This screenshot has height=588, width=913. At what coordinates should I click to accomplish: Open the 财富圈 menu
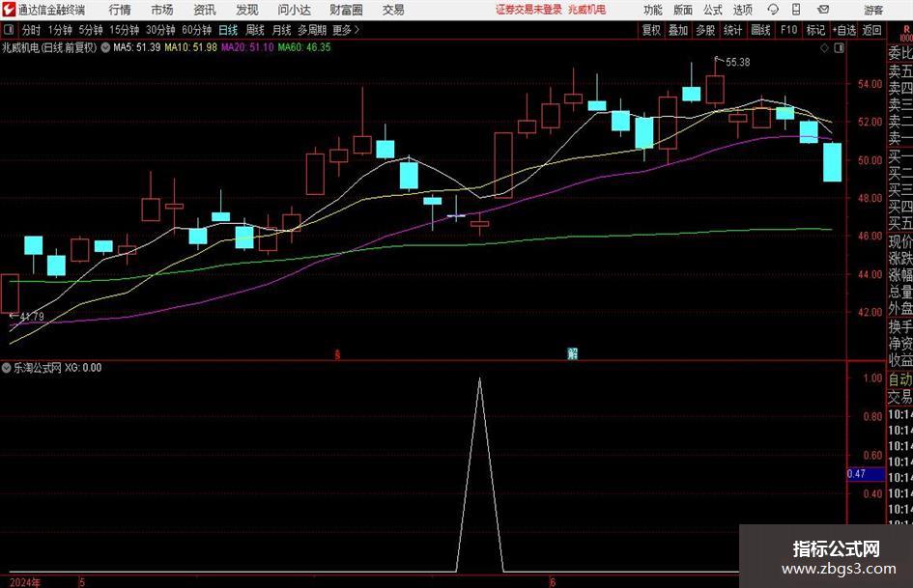[x=347, y=10]
